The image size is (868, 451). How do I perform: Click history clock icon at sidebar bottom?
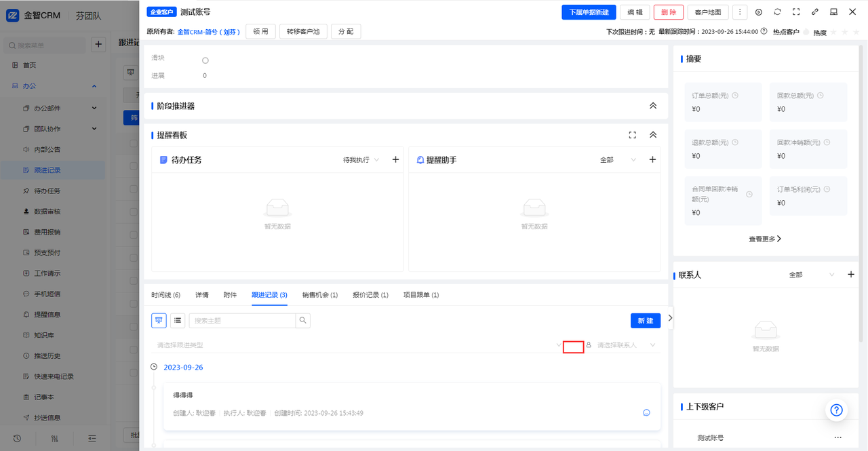point(17,438)
